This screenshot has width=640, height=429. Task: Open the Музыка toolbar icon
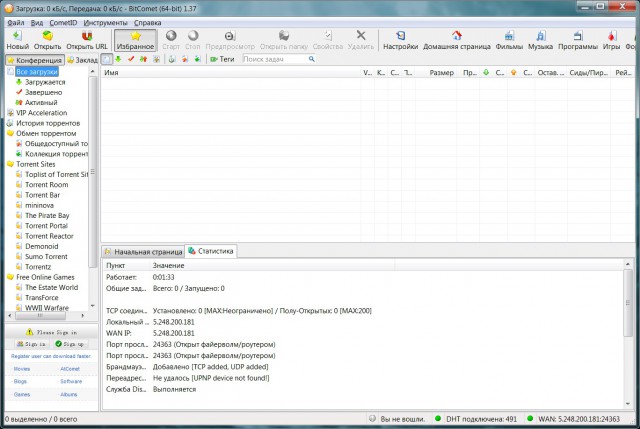[x=540, y=36]
